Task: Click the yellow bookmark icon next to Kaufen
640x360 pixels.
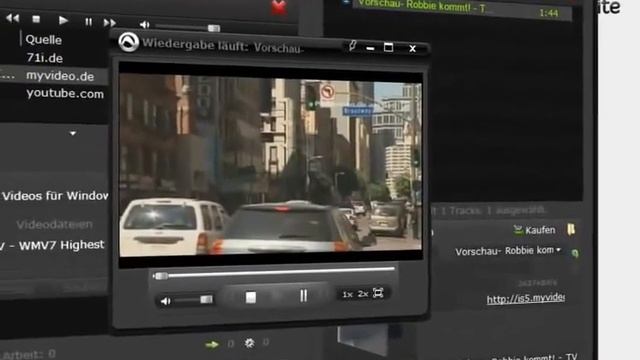Action: pos(571,229)
